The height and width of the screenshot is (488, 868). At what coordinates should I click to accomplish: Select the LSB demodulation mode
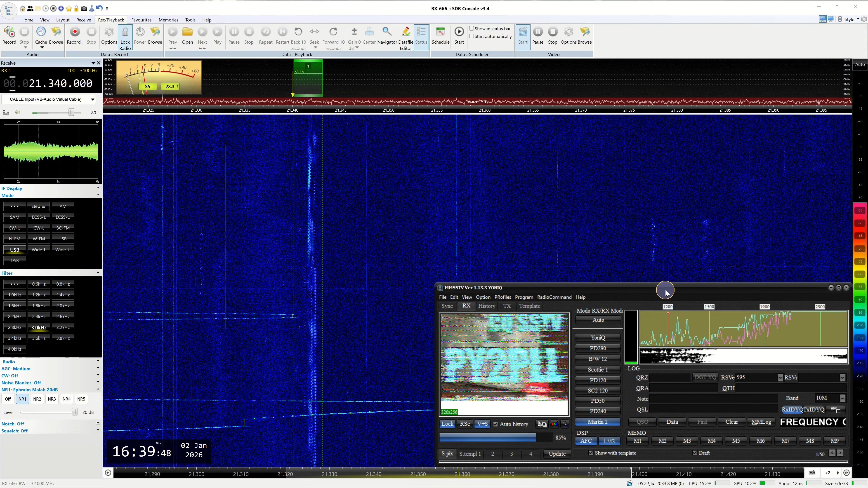[63, 239]
